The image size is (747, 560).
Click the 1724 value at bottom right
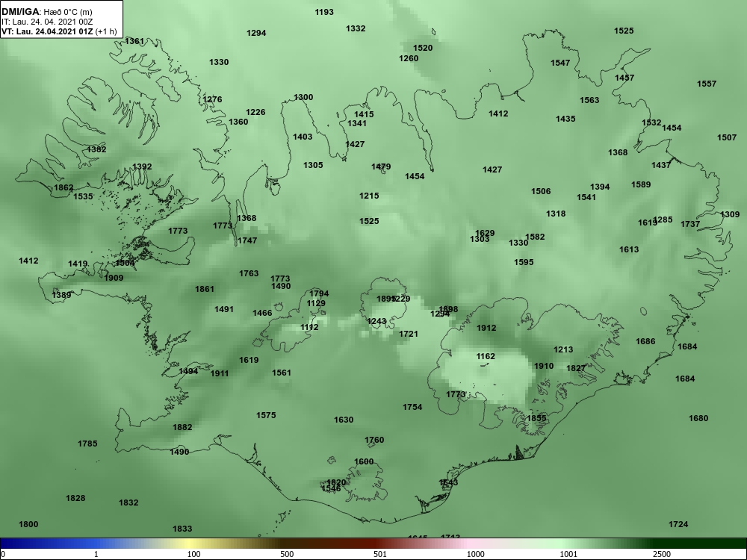[x=678, y=524]
